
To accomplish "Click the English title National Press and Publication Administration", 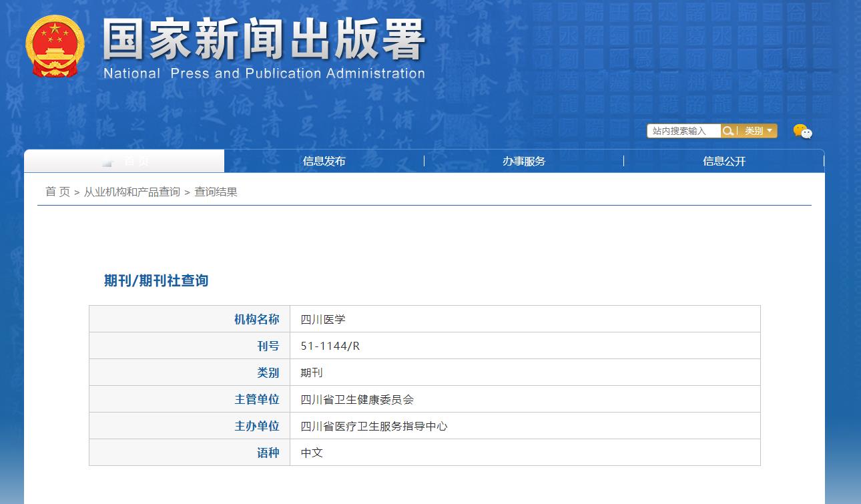I will [x=264, y=73].
